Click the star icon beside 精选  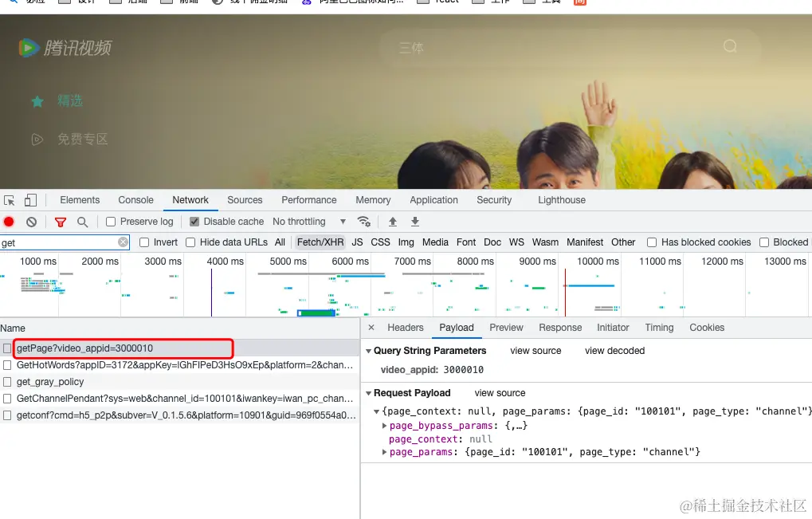tap(37, 101)
